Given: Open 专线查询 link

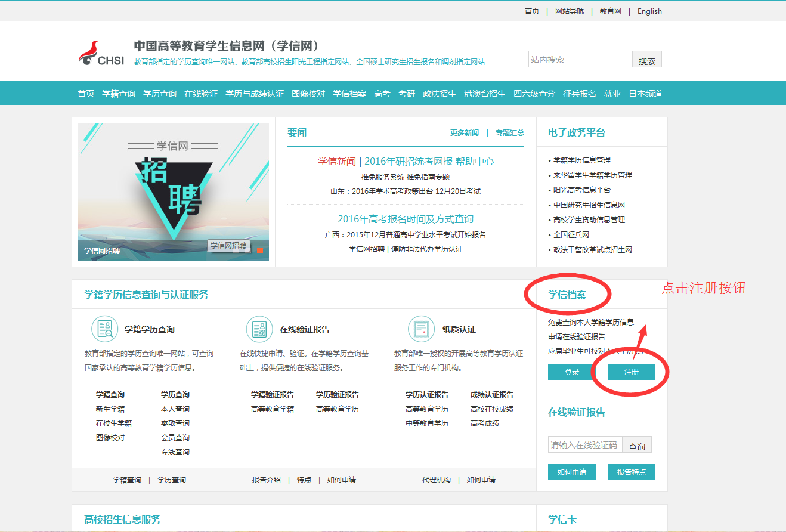Looking at the screenshot, I should click(x=175, y=452).
